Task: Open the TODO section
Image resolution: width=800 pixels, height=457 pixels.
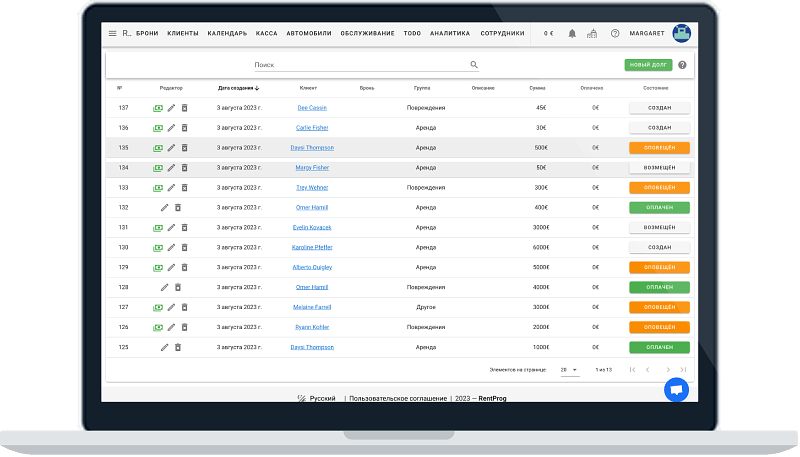Action: click(412, 33)
